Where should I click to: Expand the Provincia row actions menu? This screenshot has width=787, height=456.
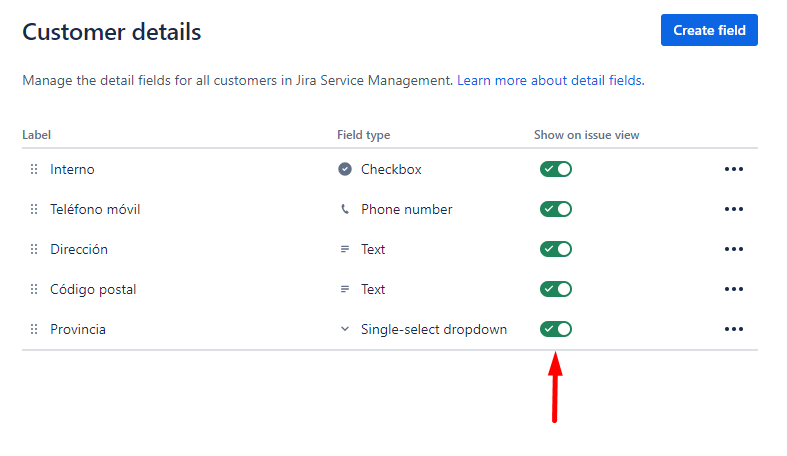click(734, 329)
